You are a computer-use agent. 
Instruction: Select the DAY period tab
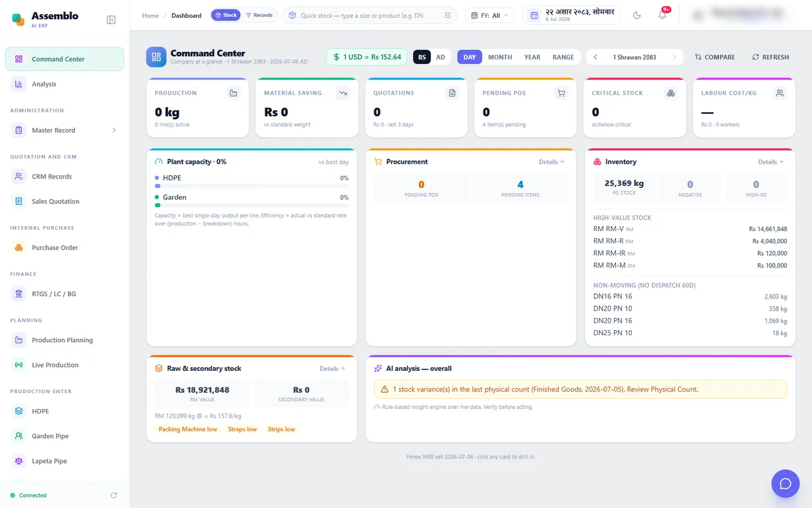point(469,57)
